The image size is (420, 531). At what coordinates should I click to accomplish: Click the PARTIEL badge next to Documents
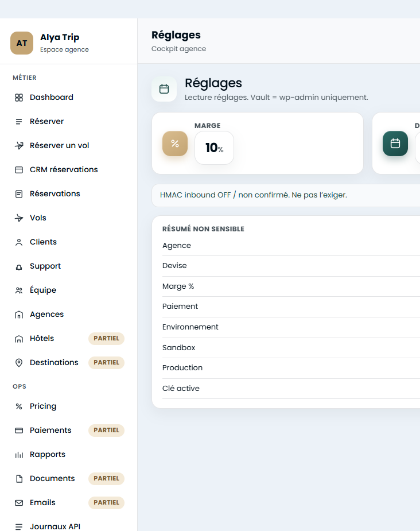pyautogui.click(x=106, y=479)
